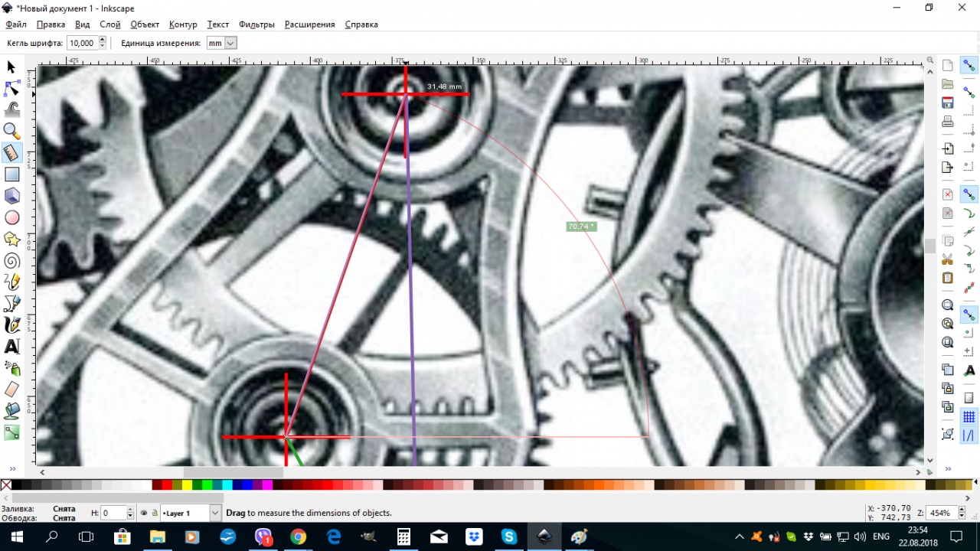The image size is (980, 551).
Task: Pick the black palette swatch
Action: point(17,484)
